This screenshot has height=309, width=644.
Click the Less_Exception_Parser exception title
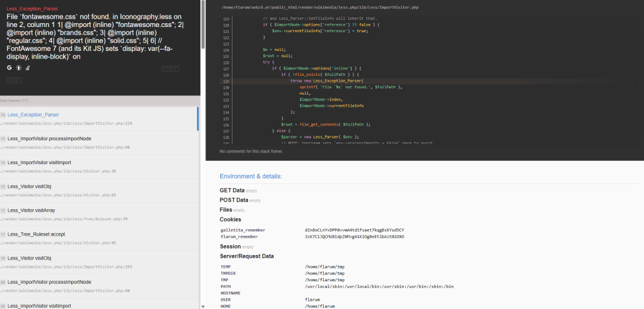[x=32, y=8]
